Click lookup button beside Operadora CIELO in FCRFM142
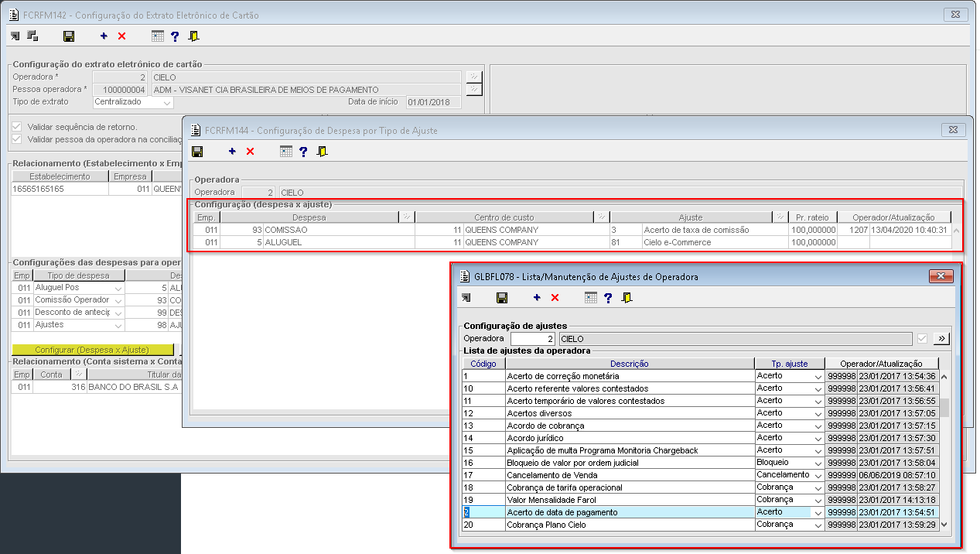Viewport: 980px width, 554px height. 473,77
